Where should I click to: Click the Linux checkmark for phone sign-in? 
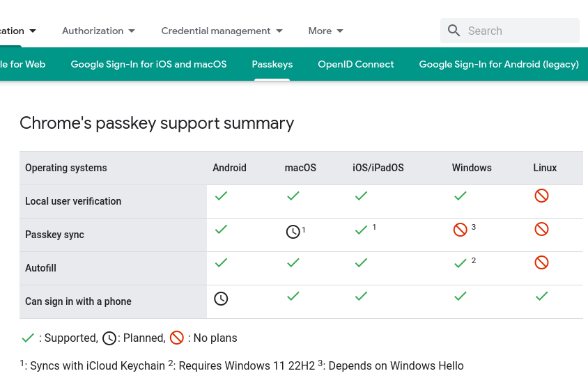542,296
